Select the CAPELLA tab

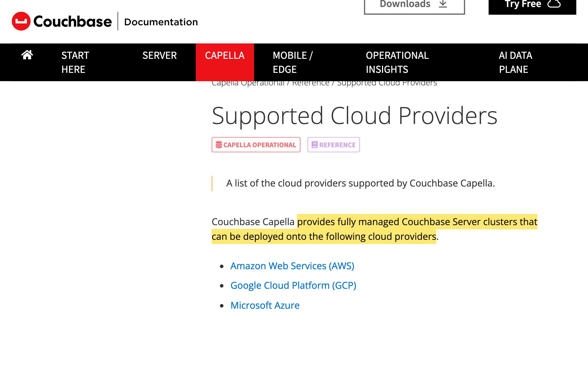tap(225, 62)
